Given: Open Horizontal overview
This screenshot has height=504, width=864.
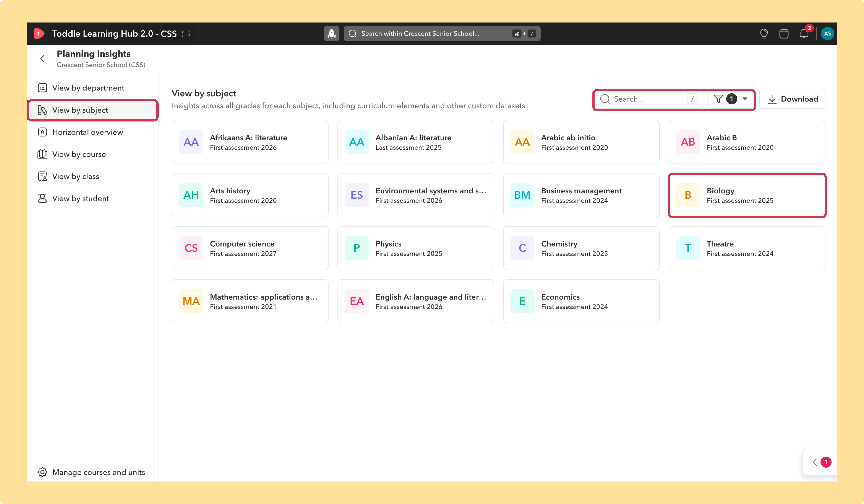Looking at the screenshot, I should [x=93, y=132].
